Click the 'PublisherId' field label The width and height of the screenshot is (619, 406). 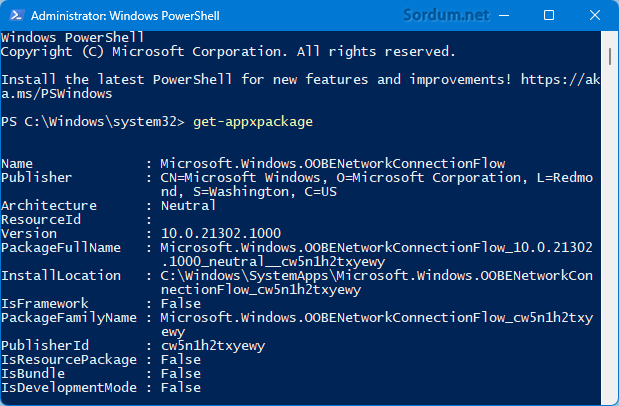(x=45, y=346)
